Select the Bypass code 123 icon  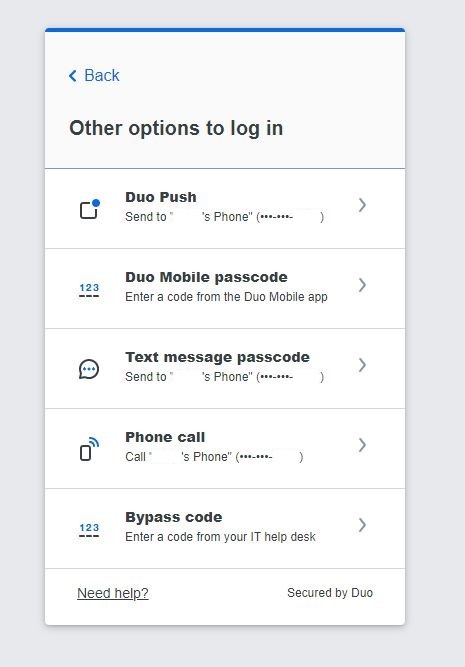pos(89,530)
